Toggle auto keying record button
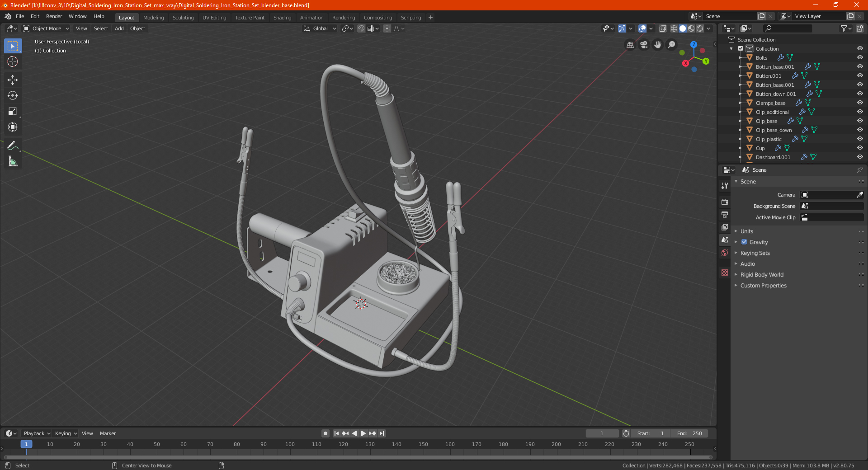The height and width of the screenshot is (470, 868). point(325,433)
